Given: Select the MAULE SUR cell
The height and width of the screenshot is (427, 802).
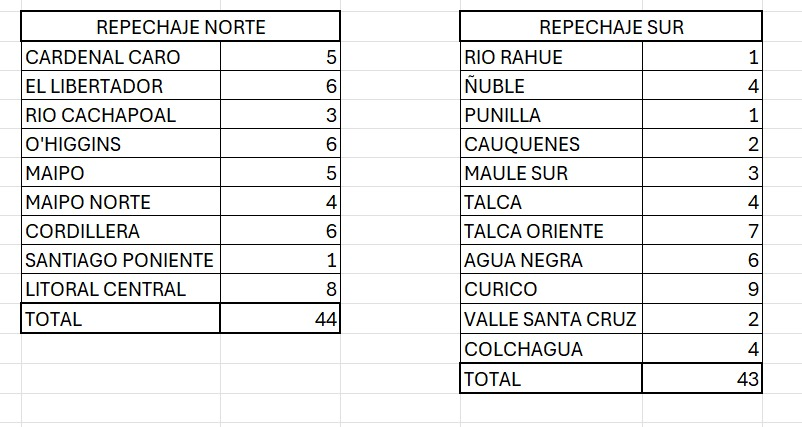Looking at the screenshot, I should (x=551, y=173).
